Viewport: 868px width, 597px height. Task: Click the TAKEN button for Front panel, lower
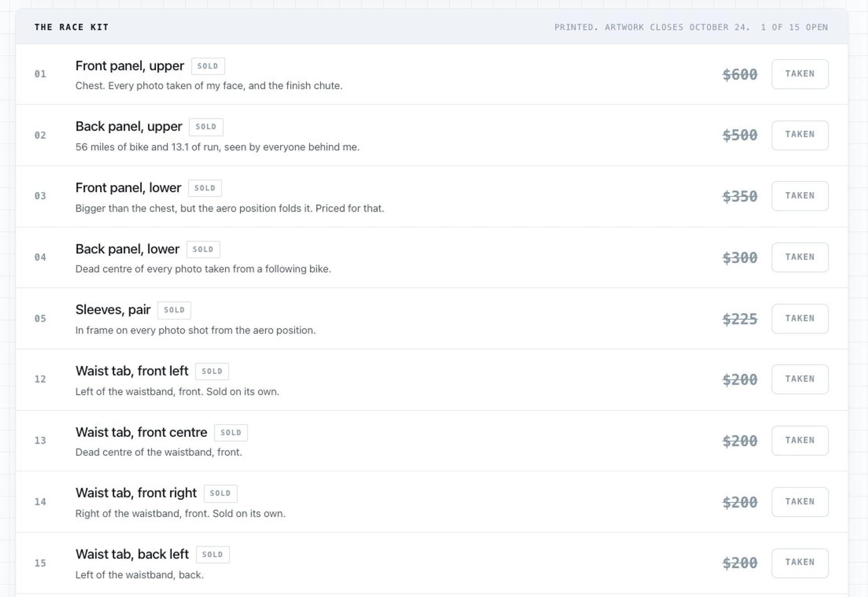(800, 196)
